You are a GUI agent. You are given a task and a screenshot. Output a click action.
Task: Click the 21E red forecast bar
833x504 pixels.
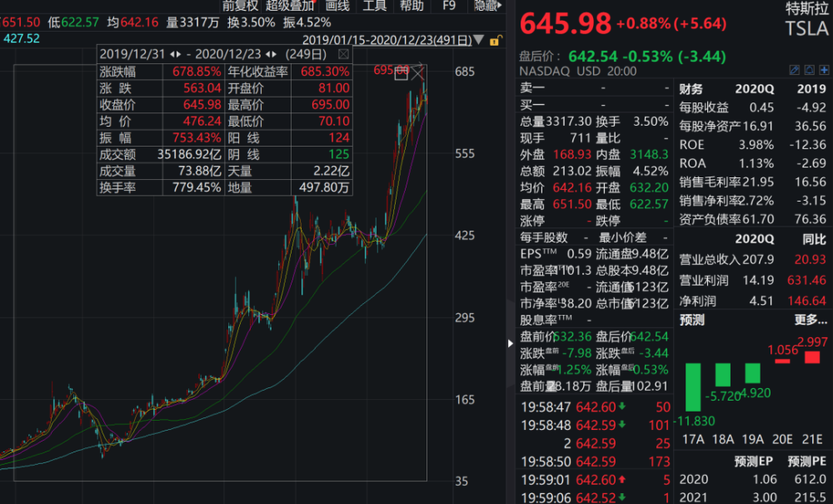click(811, 357)
